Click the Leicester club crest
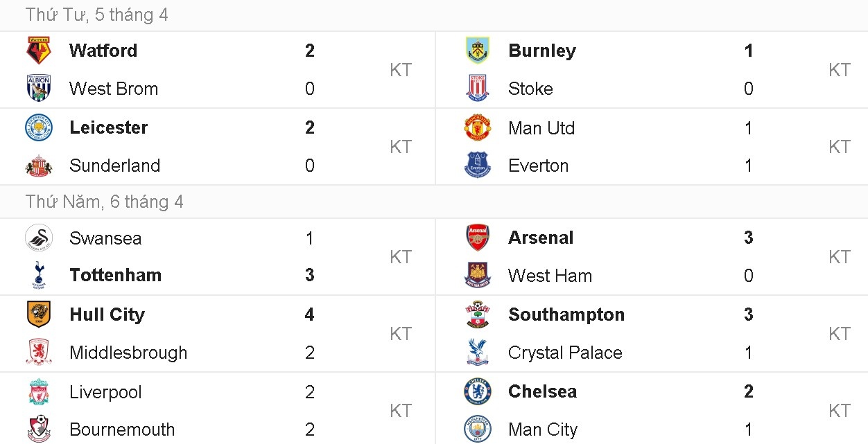868x444 pixels. pos(39,127)
